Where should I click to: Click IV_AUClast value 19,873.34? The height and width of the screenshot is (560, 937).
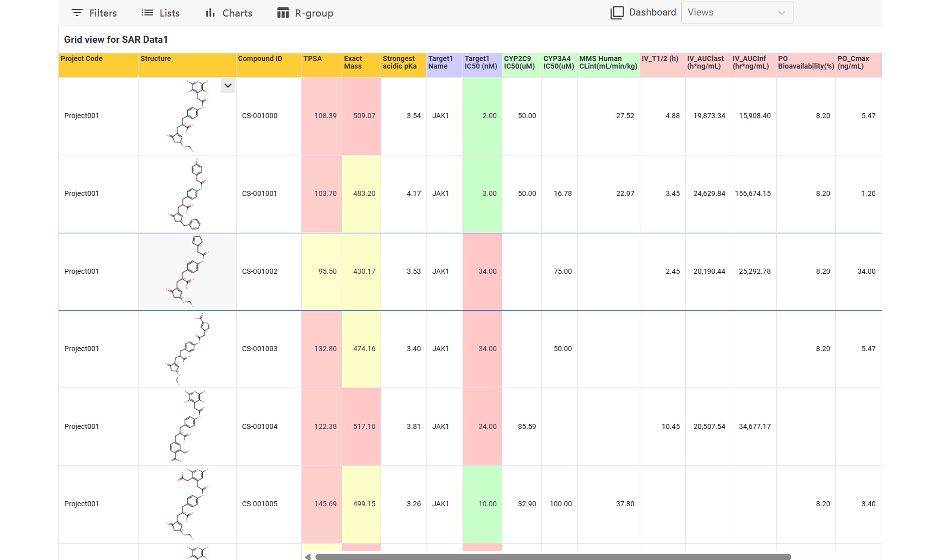(x=709, y=116)
